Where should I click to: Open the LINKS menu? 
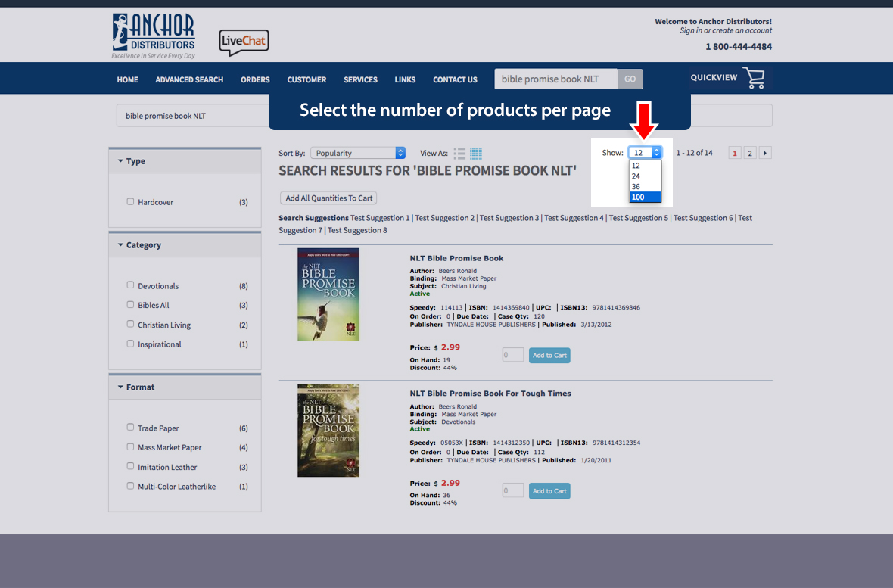[405, 79]
